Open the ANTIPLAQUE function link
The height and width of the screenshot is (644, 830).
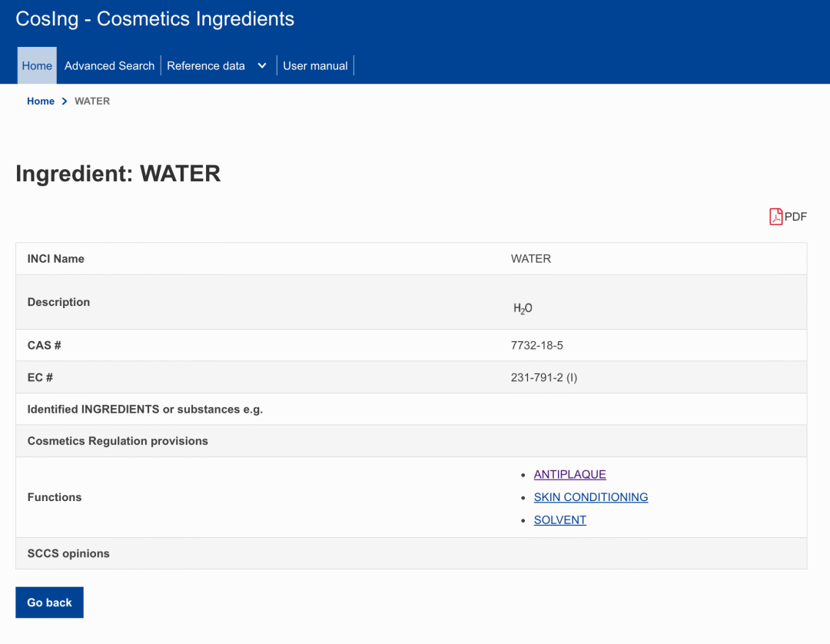[569, 475]
